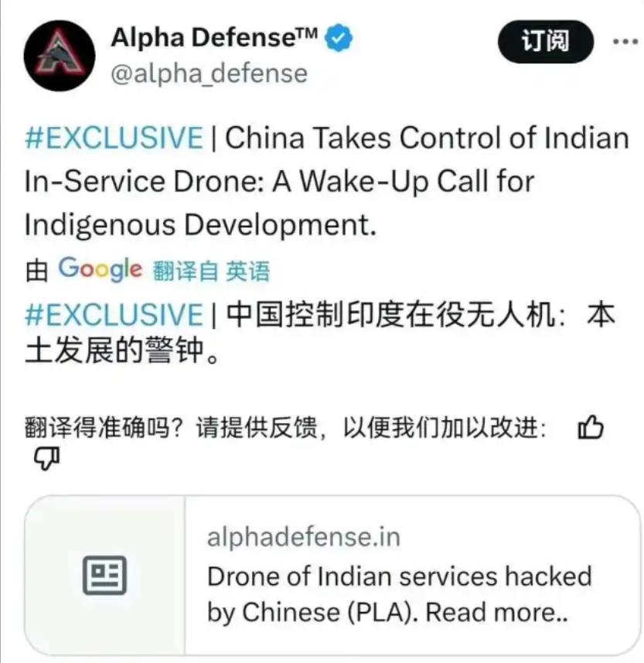644x663 pixels.
Task: Open the Alpha Defense™ display name
Action: point(214,37)
